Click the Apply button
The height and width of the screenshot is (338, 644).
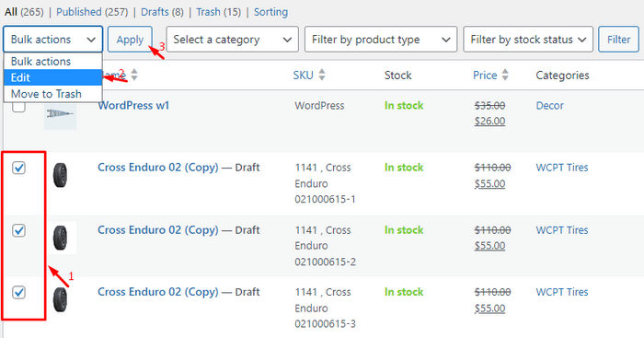[130, 40]
